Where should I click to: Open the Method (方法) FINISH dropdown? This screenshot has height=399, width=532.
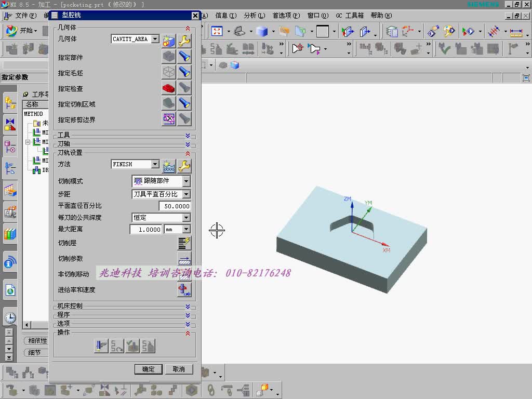[155, 164]
